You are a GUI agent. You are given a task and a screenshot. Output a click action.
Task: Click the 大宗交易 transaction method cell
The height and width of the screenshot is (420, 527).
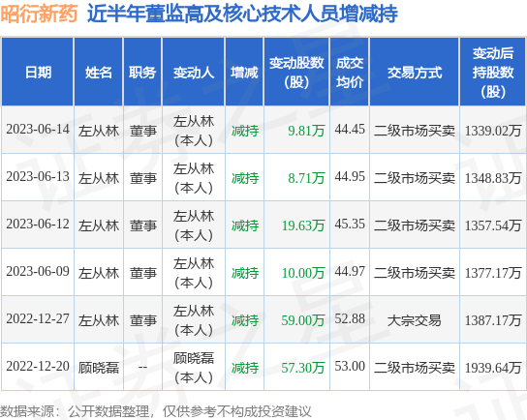point(415,320)
